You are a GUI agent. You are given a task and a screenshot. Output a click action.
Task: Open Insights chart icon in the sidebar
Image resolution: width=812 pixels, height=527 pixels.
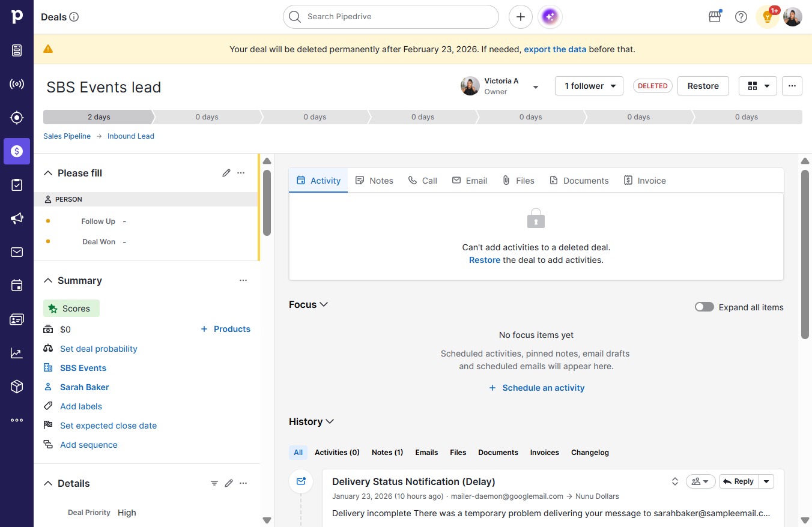(17, 353)
